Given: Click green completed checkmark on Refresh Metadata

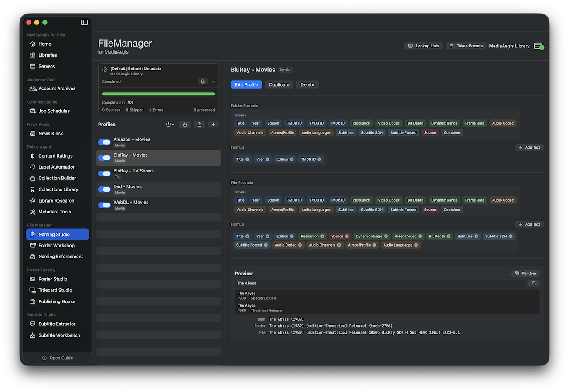Looking at the screenshot, I should pos(105,69).
